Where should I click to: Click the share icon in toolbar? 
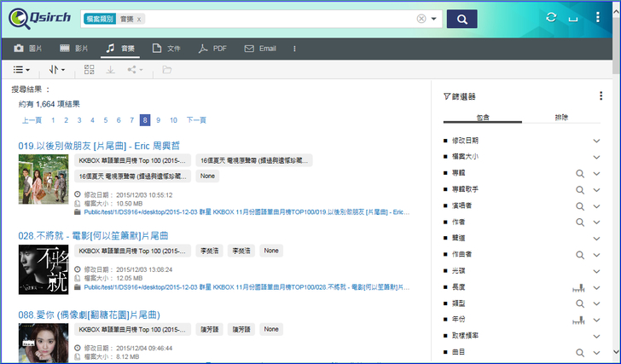click(135, 70)
